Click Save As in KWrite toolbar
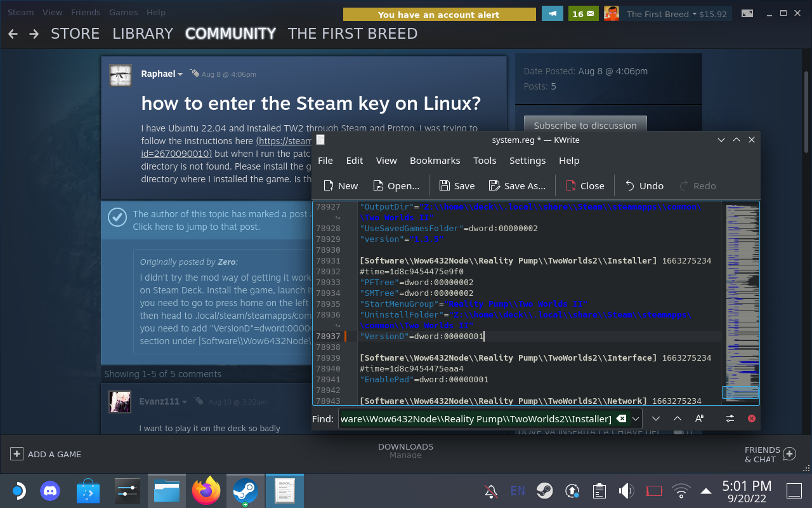The image size is (812, 508). pos(517,185)
